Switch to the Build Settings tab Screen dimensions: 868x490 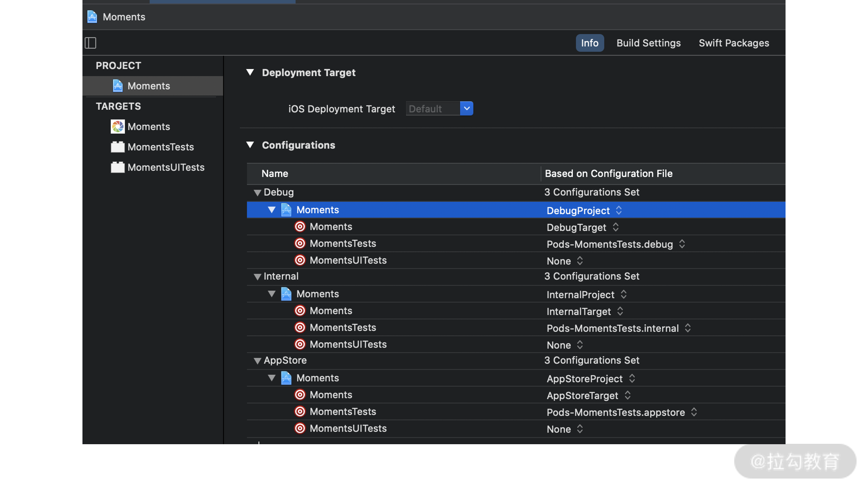tap(648, 43)
